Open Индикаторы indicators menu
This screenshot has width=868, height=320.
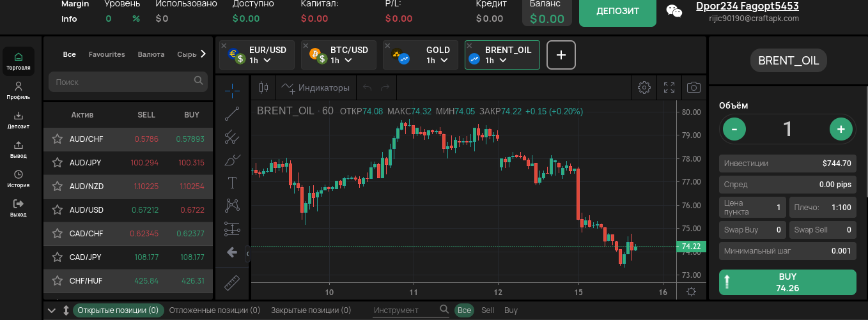(x=316, y=88)
